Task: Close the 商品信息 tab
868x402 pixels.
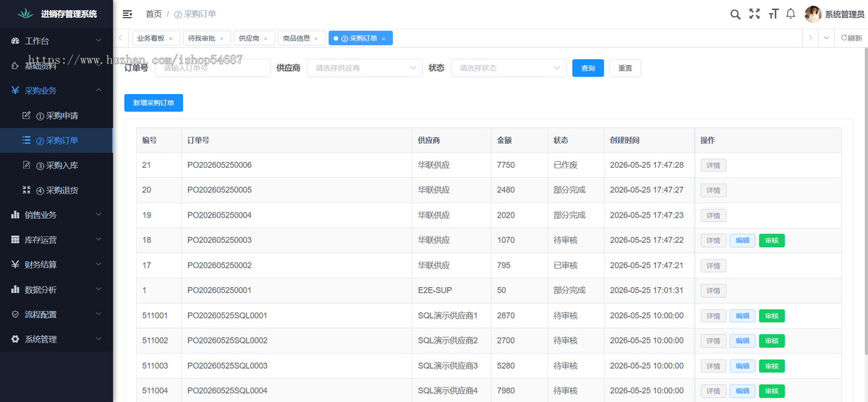Action: [316, 38]
